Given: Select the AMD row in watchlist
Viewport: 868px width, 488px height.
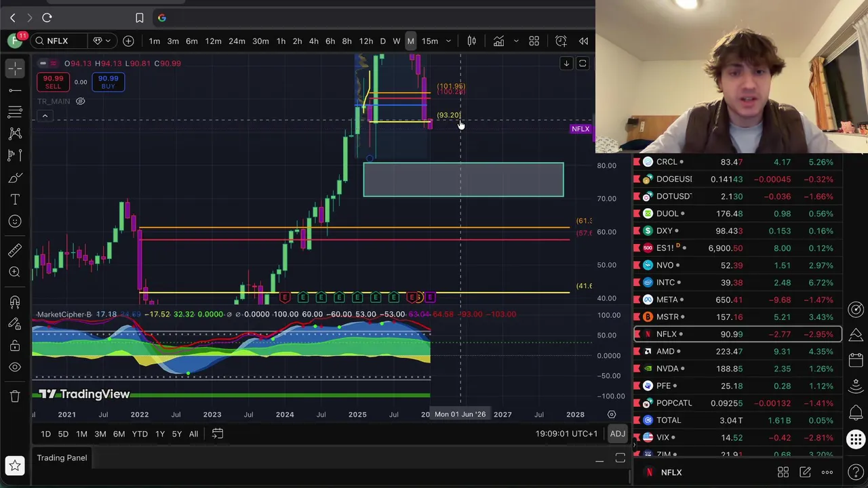Looking at the screenshot, I should [x=738, y=351].
